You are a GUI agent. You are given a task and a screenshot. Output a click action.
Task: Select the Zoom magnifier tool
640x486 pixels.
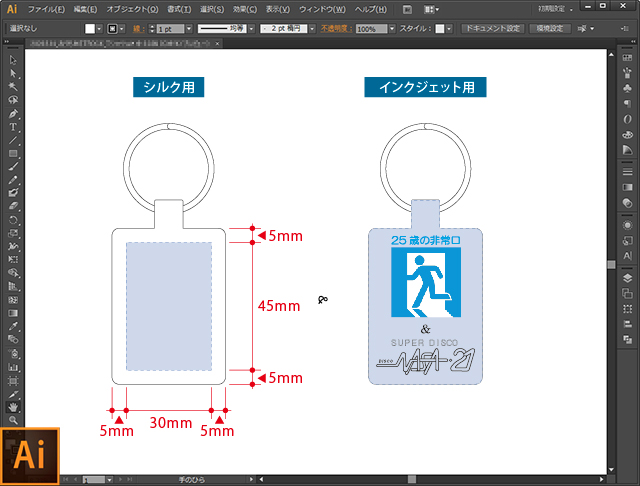pos(13,420)
